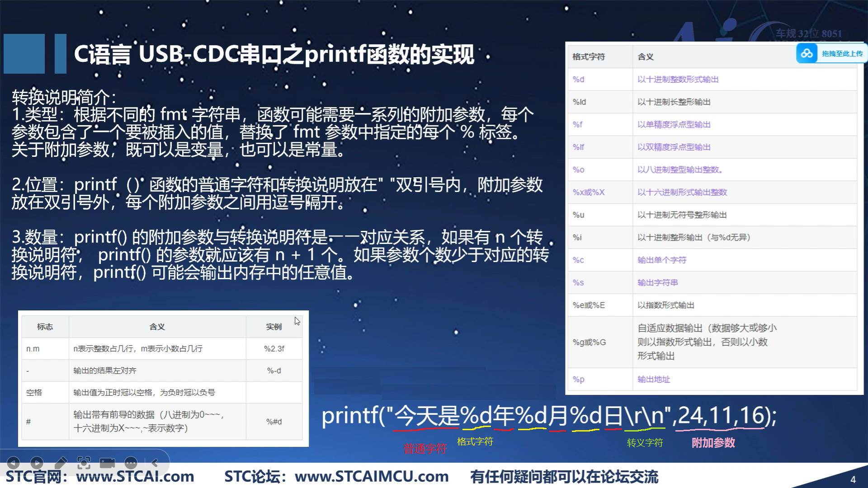The image size is (868, 488).
Task: Click the %2.3f example cell
Action: pos(274,349)
